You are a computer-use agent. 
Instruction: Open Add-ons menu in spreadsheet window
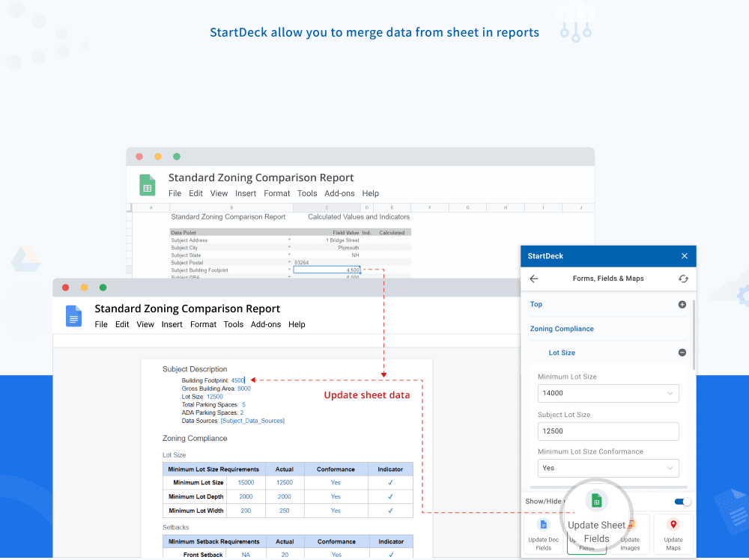click(339, 193)
